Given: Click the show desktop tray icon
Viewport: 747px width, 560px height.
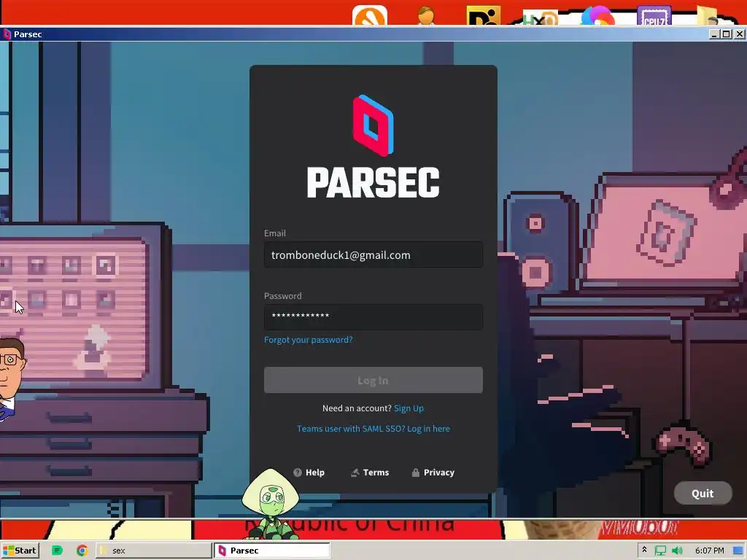Looking at the screenshot, I should click(738, 551).
